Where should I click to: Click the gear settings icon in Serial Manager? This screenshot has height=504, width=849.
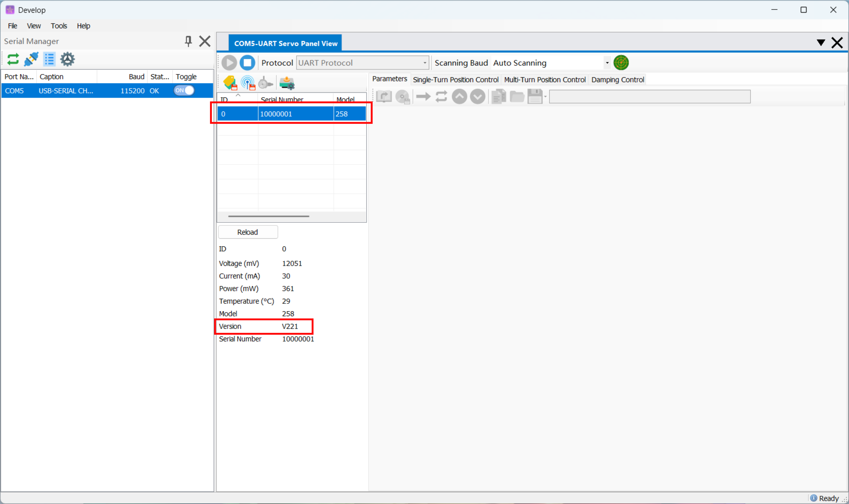pyautogui.click(x=67, y=59)
